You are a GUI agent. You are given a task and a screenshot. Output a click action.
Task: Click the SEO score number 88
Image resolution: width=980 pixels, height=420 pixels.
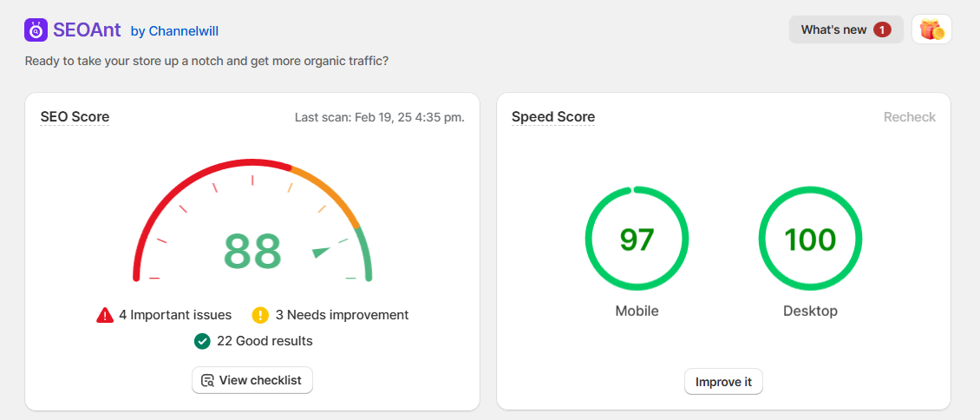[252, 252]
